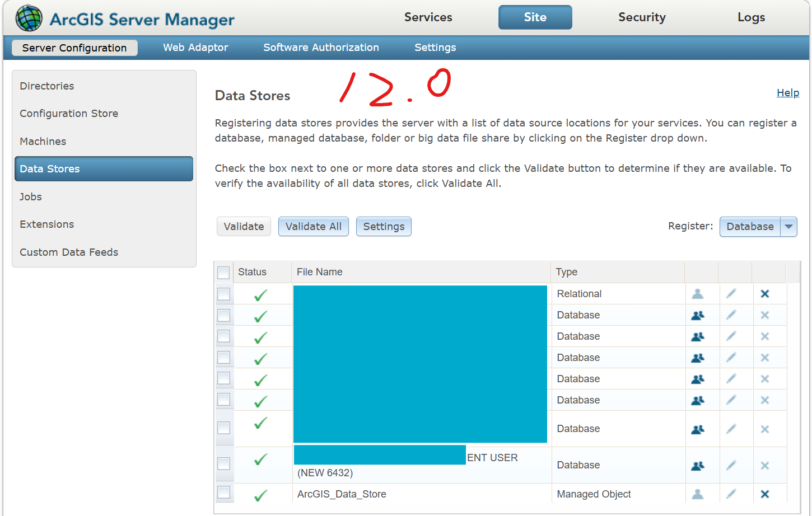This screenshot has width=812, height=516.
Task: Open the Services tab
Action: [428, 17]
